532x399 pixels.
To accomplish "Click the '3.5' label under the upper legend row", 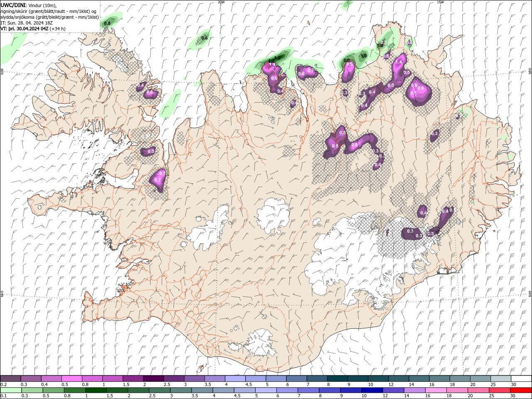I will [x=208, y=384].
